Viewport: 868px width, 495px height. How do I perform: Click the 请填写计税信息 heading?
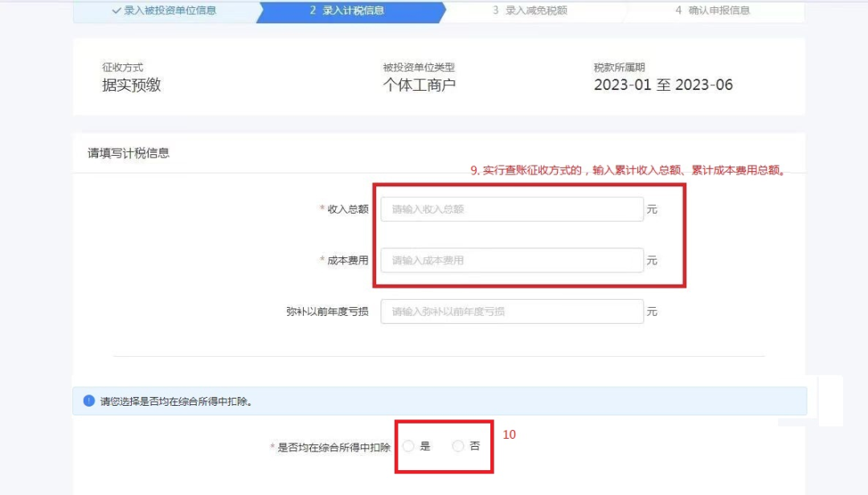tap(129, 153)
